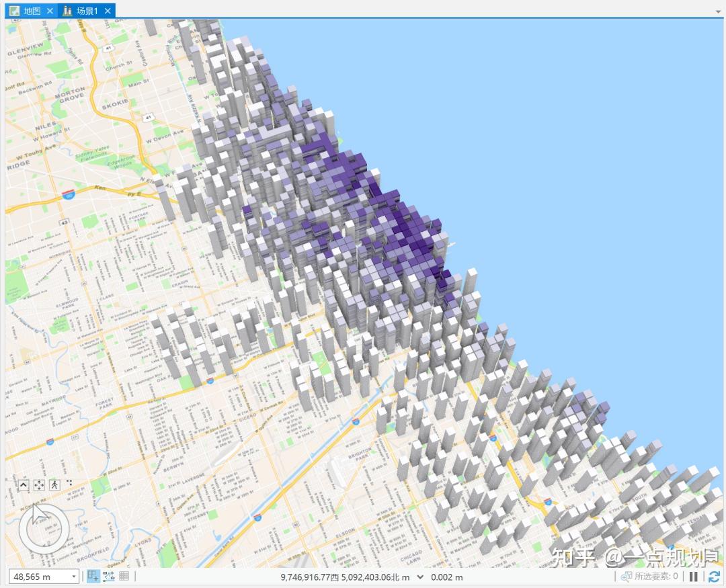Select the walk (first-person) navigation tool

coord(54,485)
